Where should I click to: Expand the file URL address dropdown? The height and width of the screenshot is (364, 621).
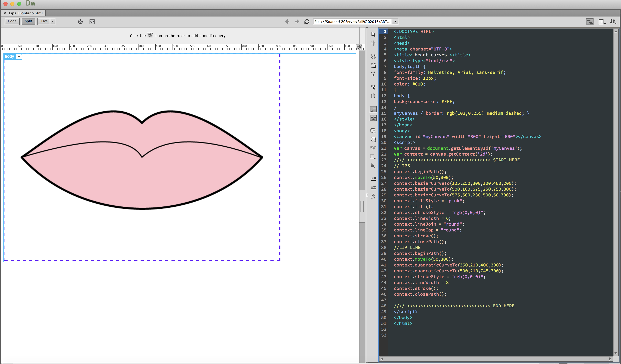click(x=395, y=22)
